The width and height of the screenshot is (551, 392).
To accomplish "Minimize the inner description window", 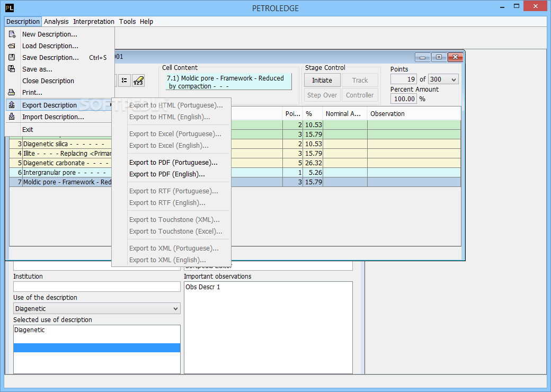I will coord(422,57).
